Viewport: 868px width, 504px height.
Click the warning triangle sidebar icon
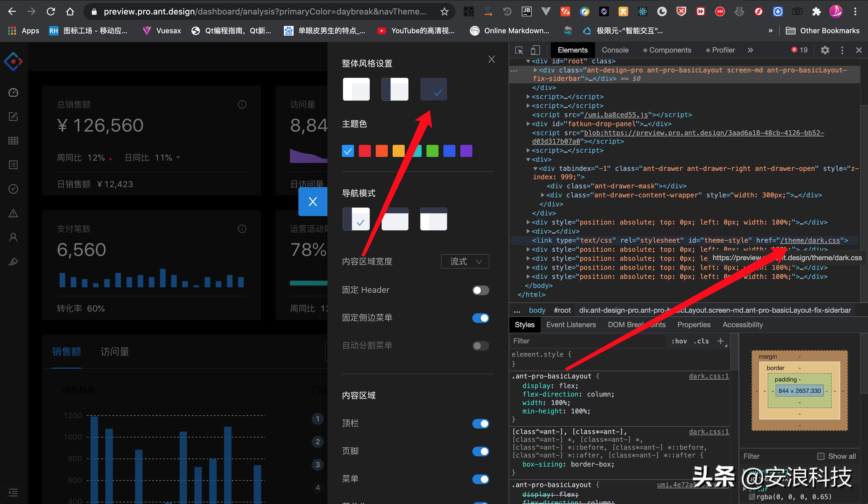13,213
